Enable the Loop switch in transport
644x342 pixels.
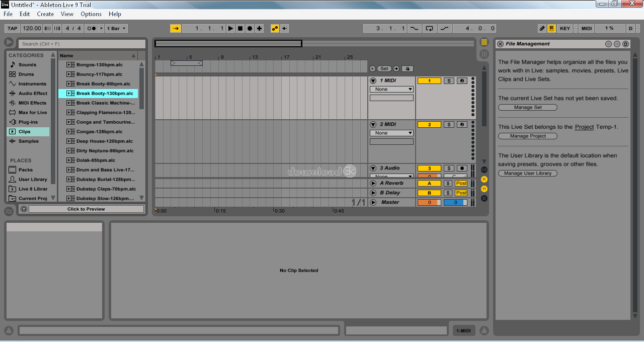429,29
